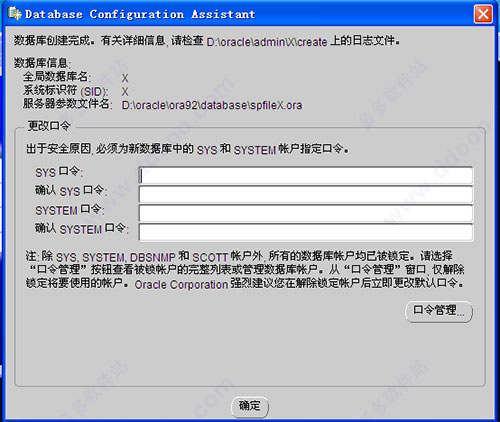Viewport: 500px width, 422px height.
Task: Open the 口令管理... password management dialog
Action: tap(439, 311)
